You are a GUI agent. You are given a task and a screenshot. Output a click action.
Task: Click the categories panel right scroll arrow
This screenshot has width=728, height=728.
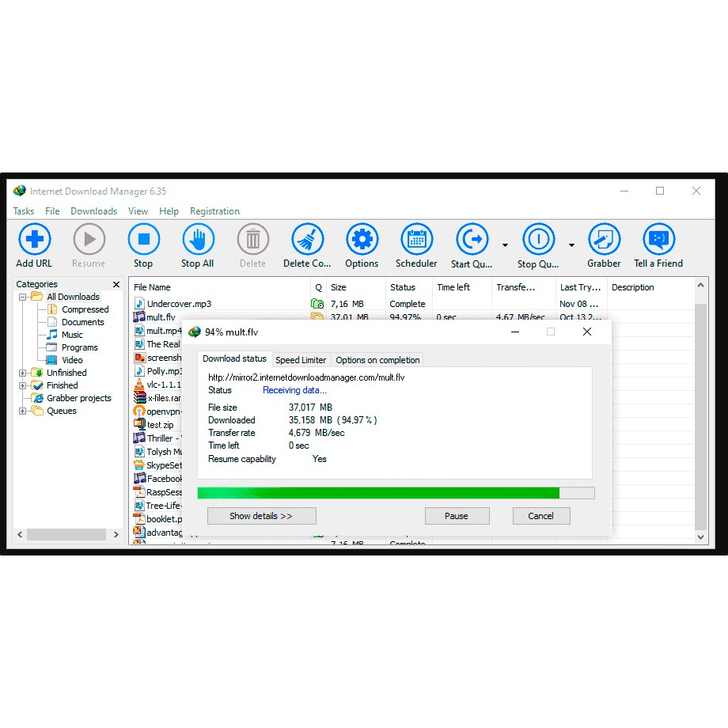pos(116,535)
